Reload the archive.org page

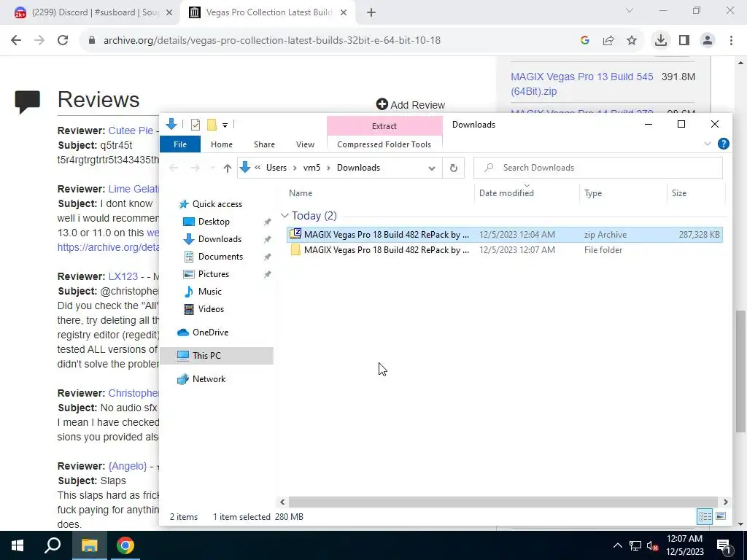(x=63, y=41)
